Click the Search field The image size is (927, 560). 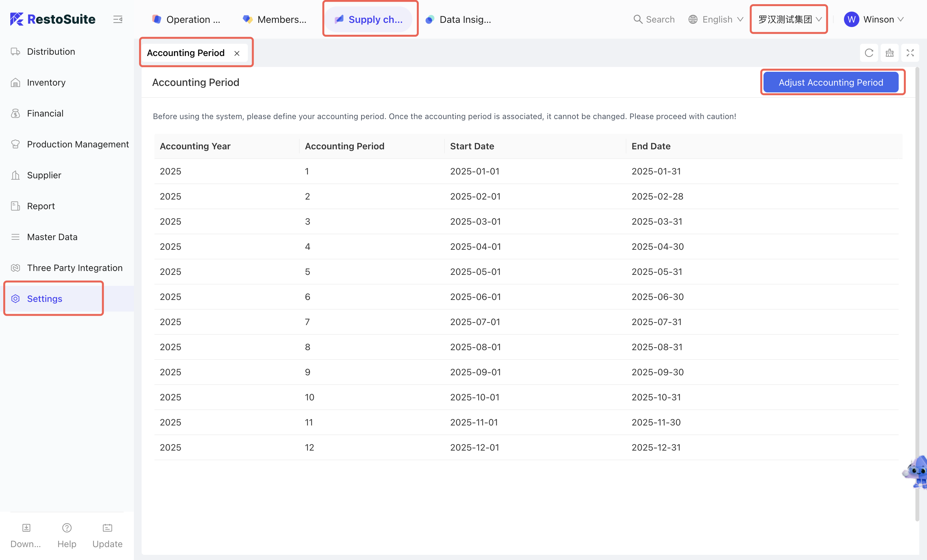coord(654,19)
